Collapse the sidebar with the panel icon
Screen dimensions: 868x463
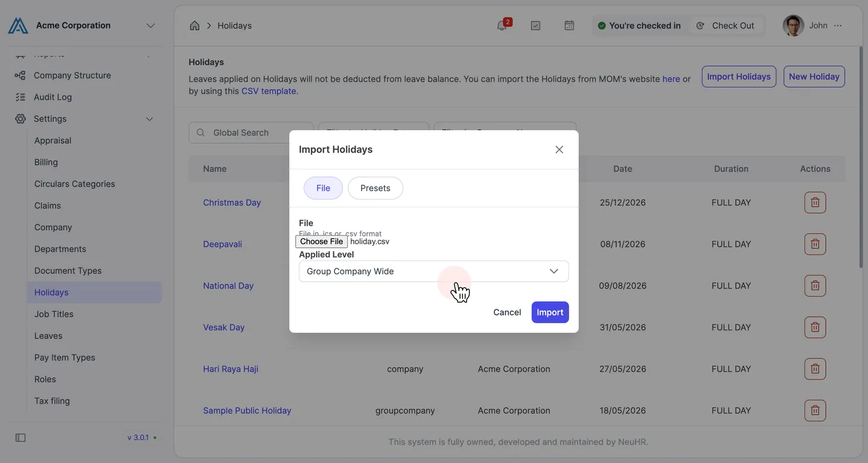coord(20,438)
